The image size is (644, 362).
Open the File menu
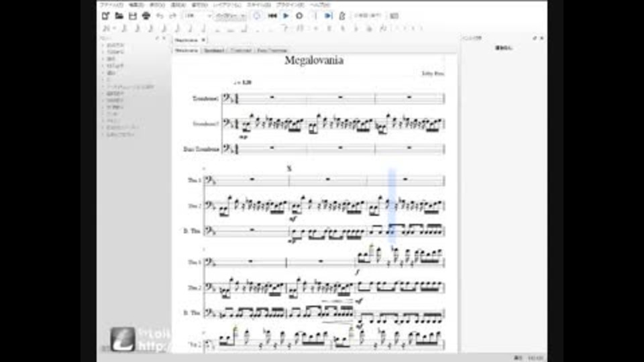pyautogui.click(x=112, y=5)
